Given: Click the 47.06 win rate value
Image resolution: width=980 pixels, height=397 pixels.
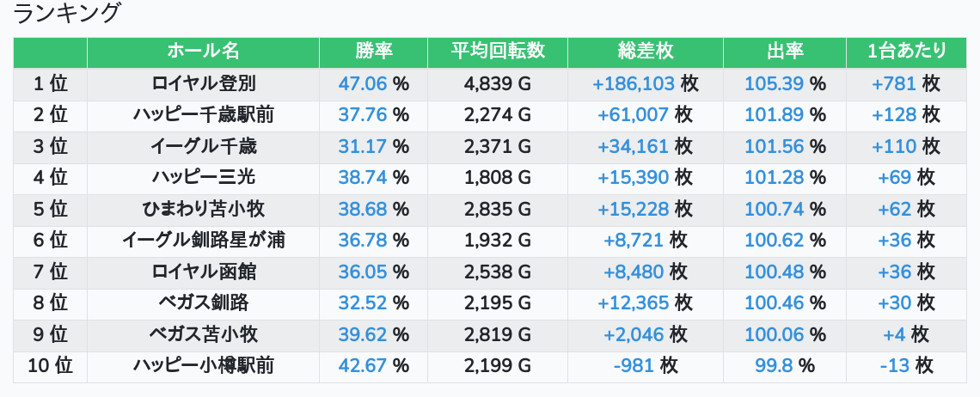Looking at the screenshot, I should (363, 84).
